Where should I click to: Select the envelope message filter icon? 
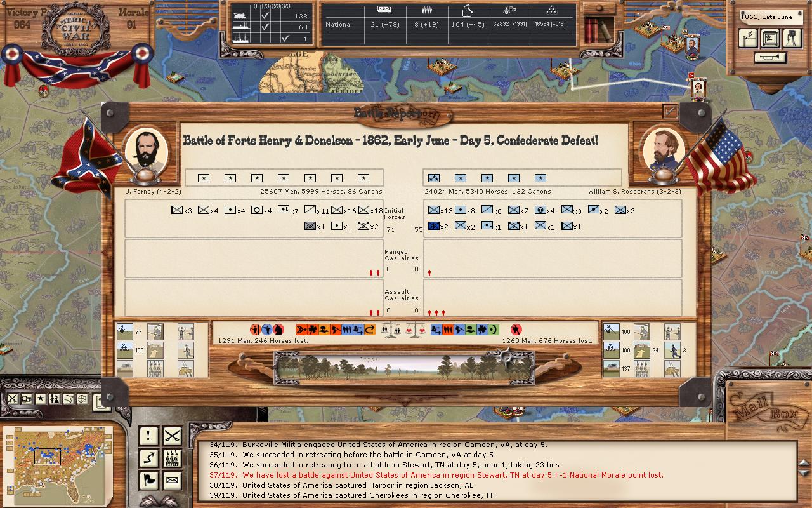[x=172, y=479]
